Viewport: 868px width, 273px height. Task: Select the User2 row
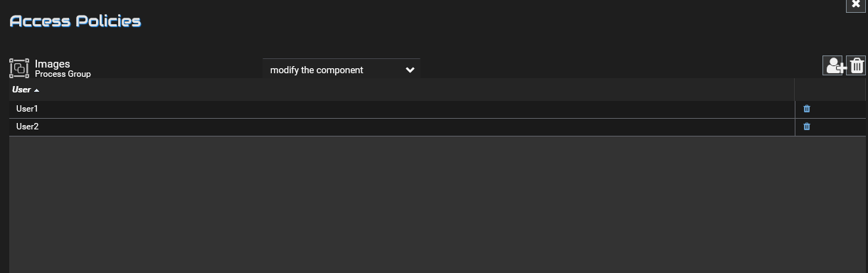coord(401,127)
